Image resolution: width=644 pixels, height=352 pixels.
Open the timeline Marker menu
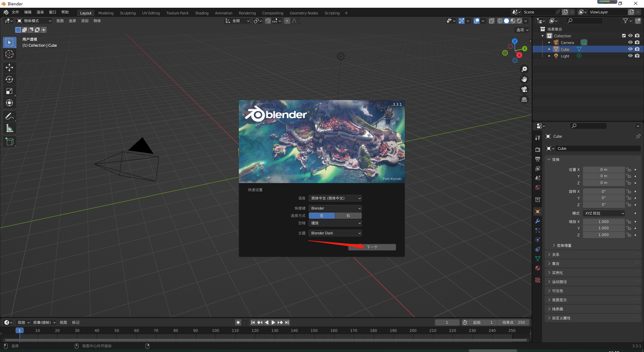coord(76,322)
